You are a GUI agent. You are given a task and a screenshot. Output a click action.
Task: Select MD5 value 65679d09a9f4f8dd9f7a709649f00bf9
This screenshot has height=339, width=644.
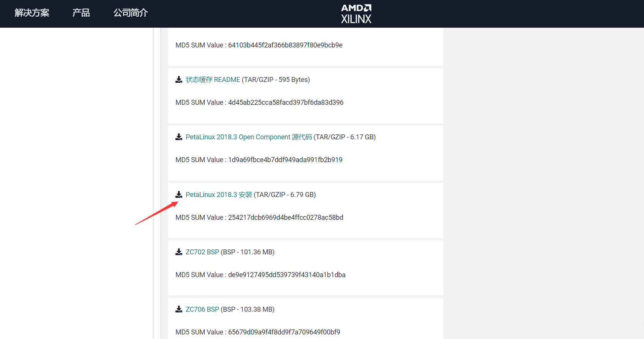pyautogui.click(x=284, y=332)
